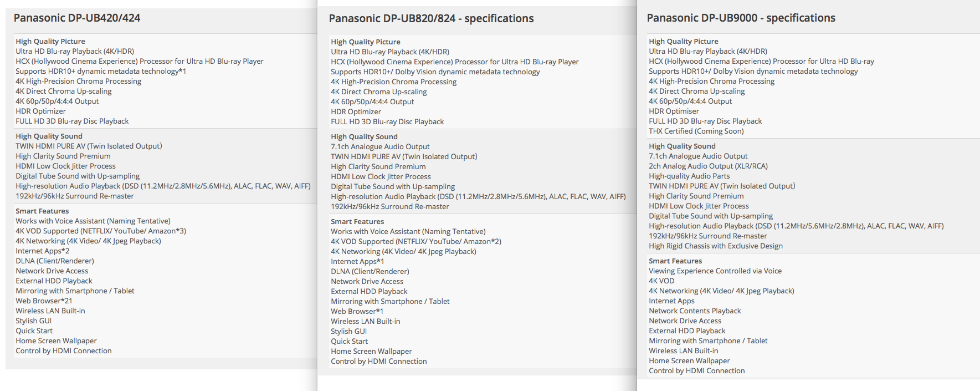Viewport: 980px width, 391px height.
Task: Click the Web Browser*21 entry
Action: pos(44,301)
